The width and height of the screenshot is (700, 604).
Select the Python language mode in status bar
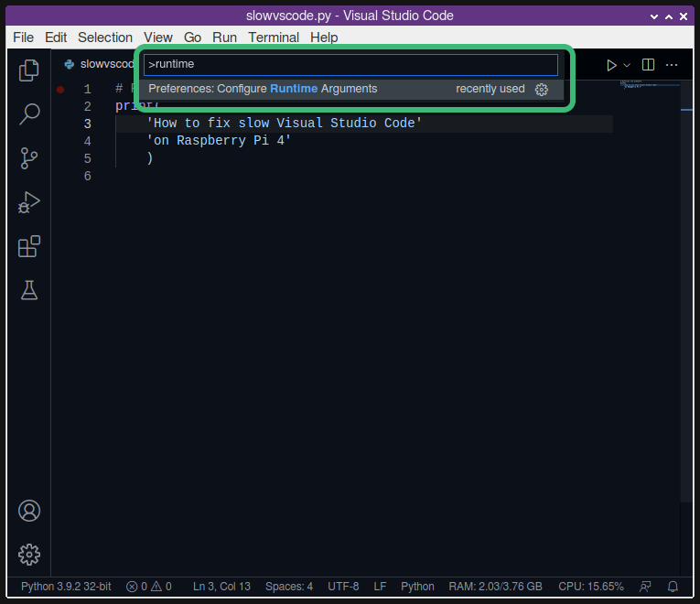pos(417,586)
